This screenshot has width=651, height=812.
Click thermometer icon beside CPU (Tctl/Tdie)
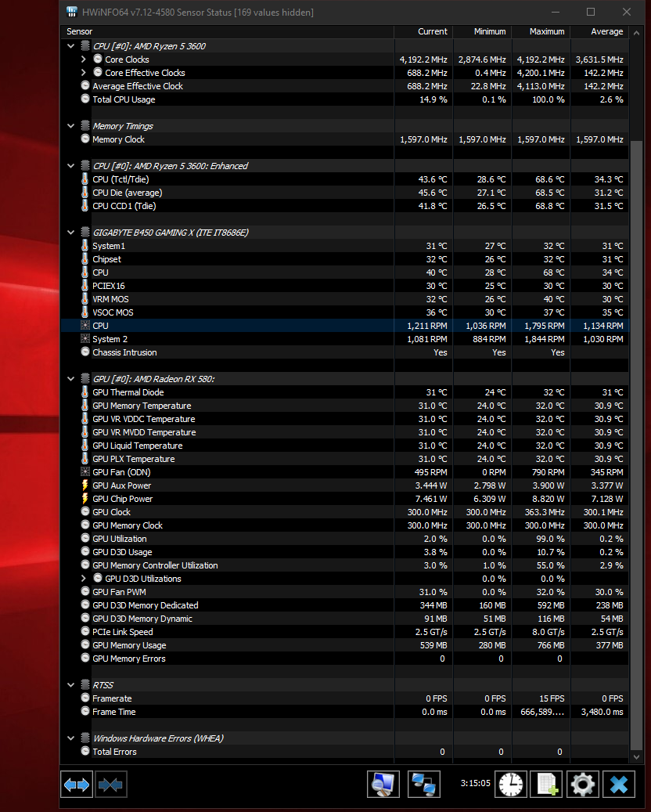[85, 179]
